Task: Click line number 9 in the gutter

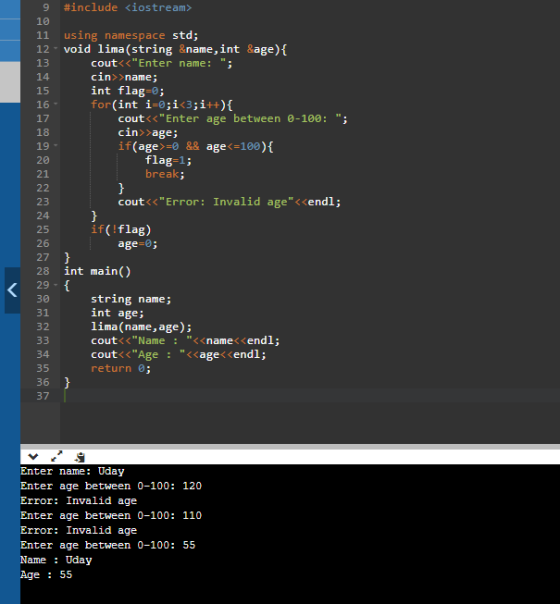Action: click(x=46, y=8)
